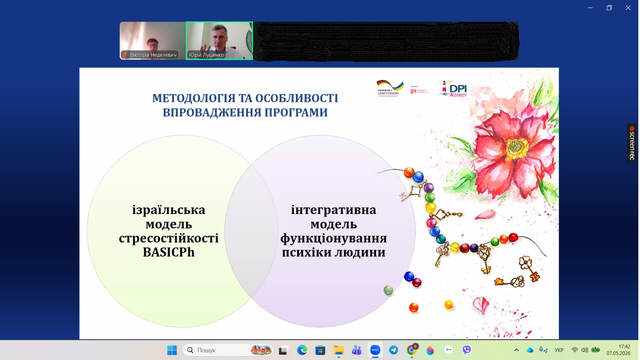
Task: Check the battery status tray icon
Action: (596, 350)
